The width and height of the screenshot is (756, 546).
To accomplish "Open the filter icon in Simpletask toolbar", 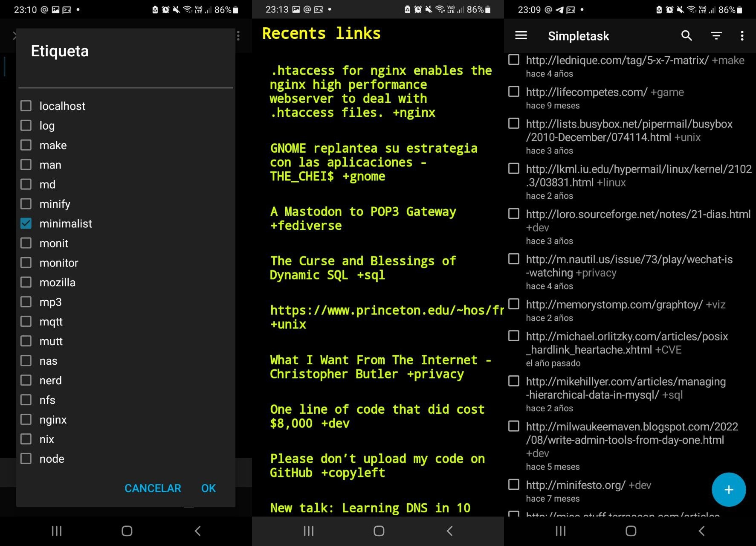I will [x=716, y=35].
